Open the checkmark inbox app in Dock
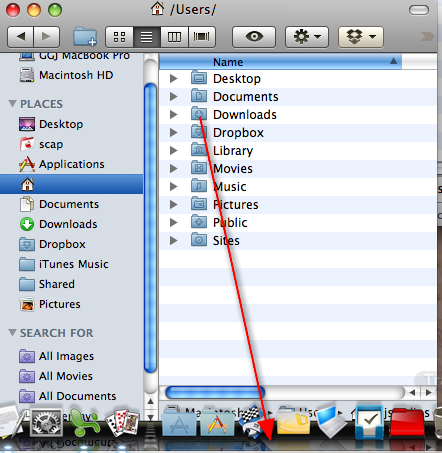442x453 pixels. click(369, 423)
